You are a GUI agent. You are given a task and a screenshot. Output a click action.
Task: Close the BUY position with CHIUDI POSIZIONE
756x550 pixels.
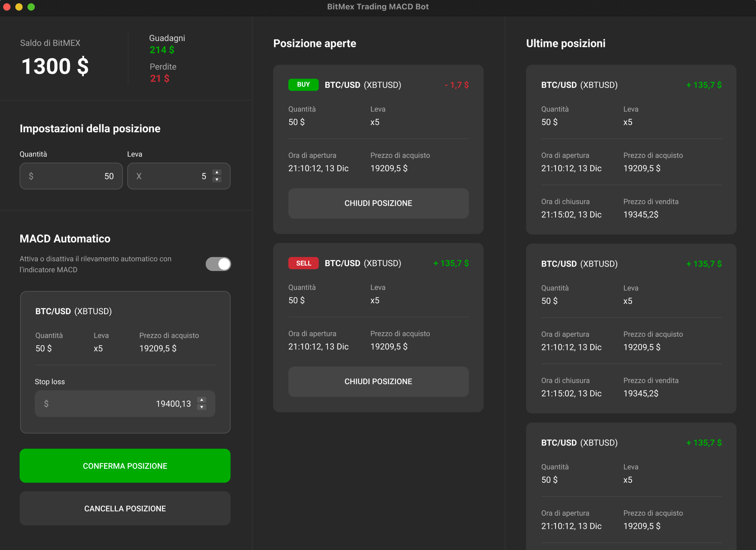pyautogui.click(x=378, y=203)
